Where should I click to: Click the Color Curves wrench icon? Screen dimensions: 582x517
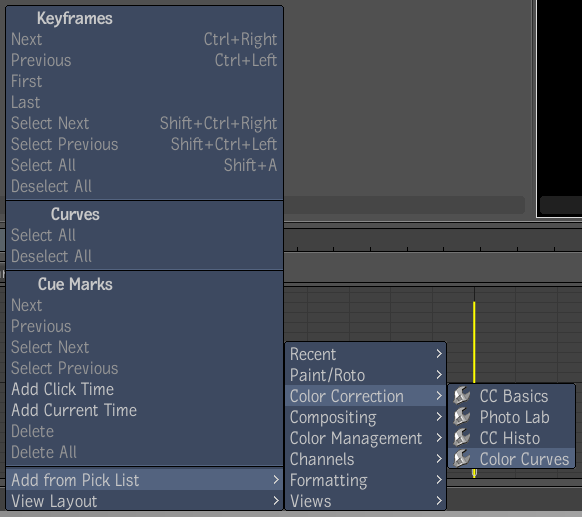pyautogui.click(x=462, y=458)
